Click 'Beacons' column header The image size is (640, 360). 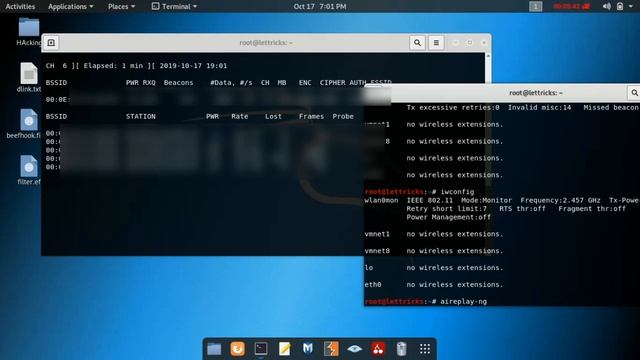coord(178,82)
